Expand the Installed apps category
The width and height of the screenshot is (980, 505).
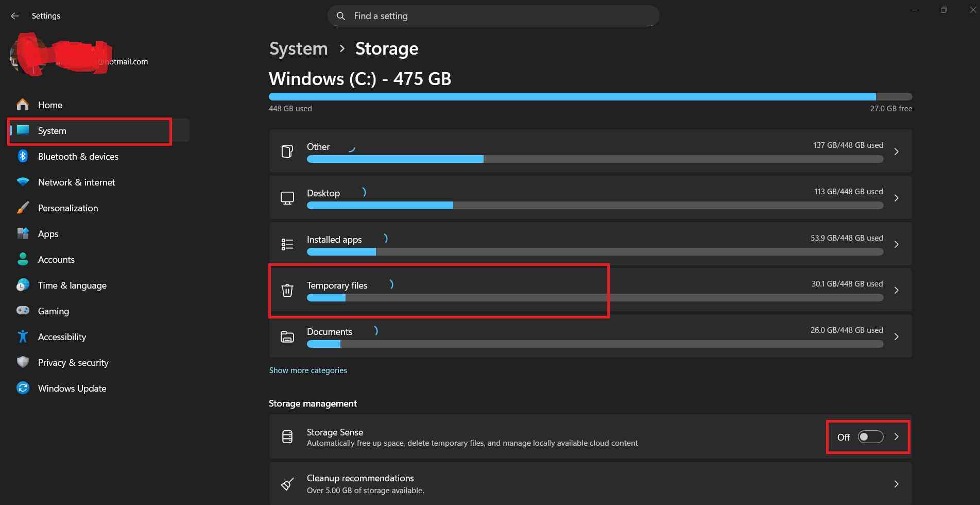pos(896,244)
